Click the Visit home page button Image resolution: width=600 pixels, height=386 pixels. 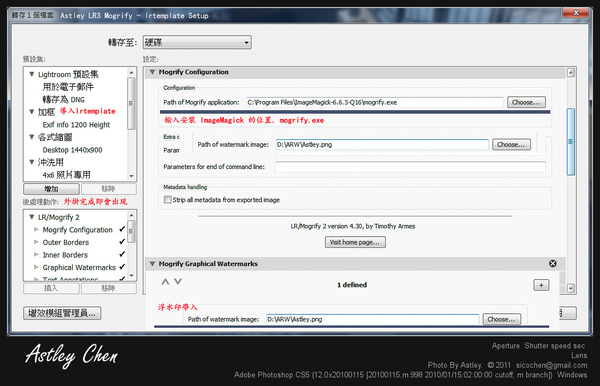(355, 242)
